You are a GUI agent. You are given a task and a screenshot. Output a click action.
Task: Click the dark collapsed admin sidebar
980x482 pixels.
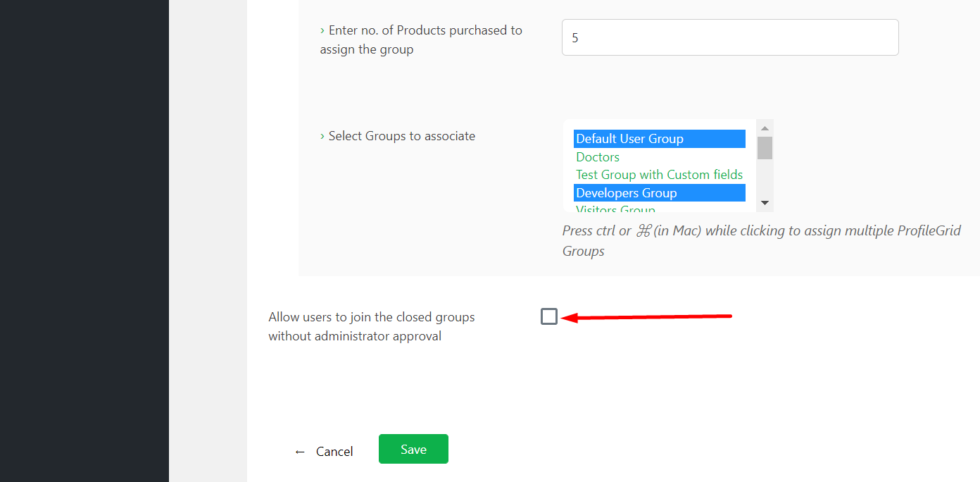click(84, 240)
